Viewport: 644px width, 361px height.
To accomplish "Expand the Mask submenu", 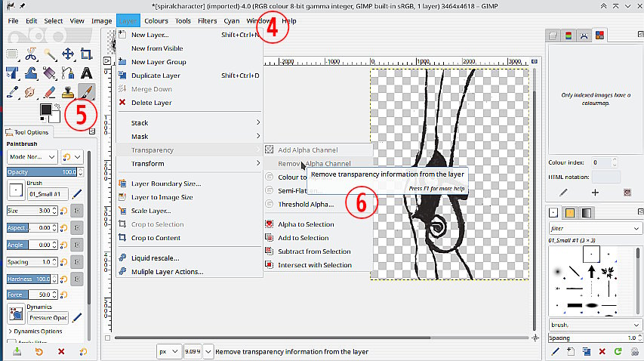I will (190, 137).
